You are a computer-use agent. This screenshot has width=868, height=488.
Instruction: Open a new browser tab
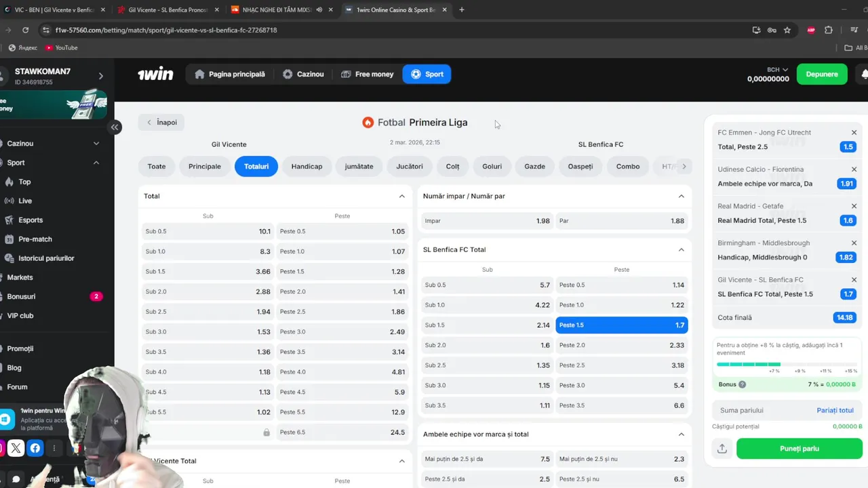462,9
